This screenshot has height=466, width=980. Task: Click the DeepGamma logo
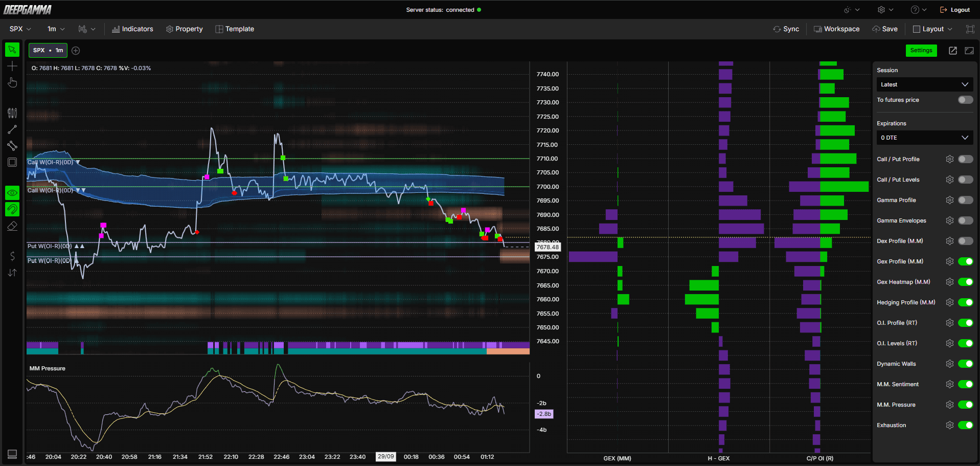28,10
